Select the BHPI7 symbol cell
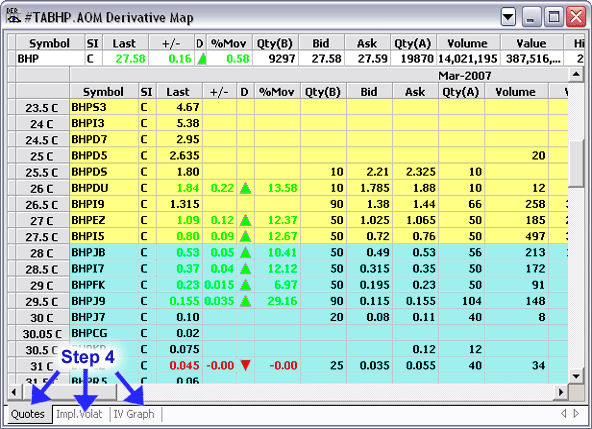Screen dimensions: 592x429 104,269
